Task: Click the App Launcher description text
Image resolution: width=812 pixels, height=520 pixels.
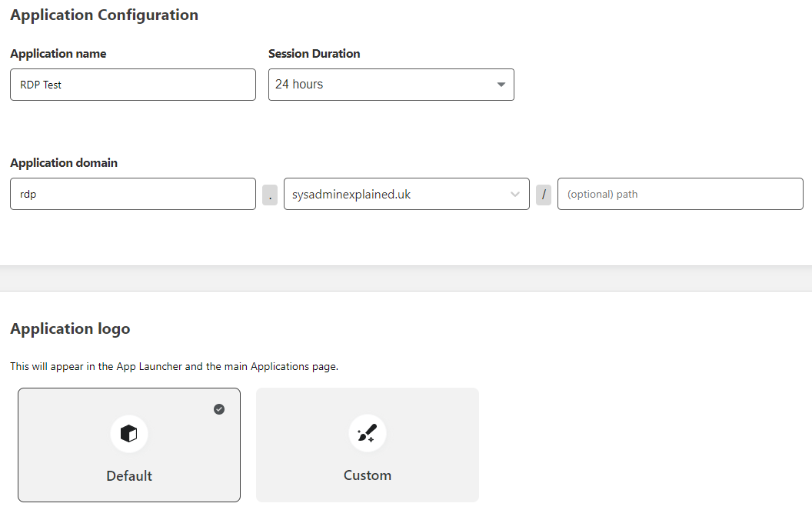Action: (174, 366)
